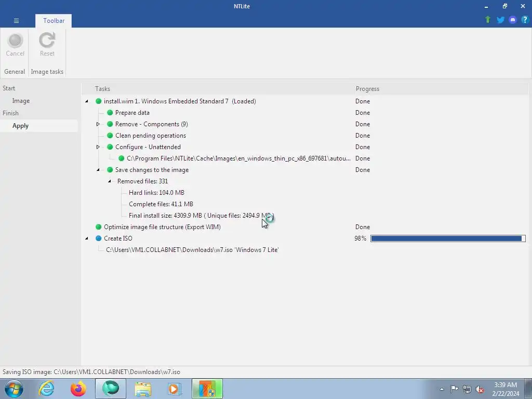Screen dimensions: 532x399
Task: Click green dot beside Optimize image file structure
Action: [x=98, y=227]
